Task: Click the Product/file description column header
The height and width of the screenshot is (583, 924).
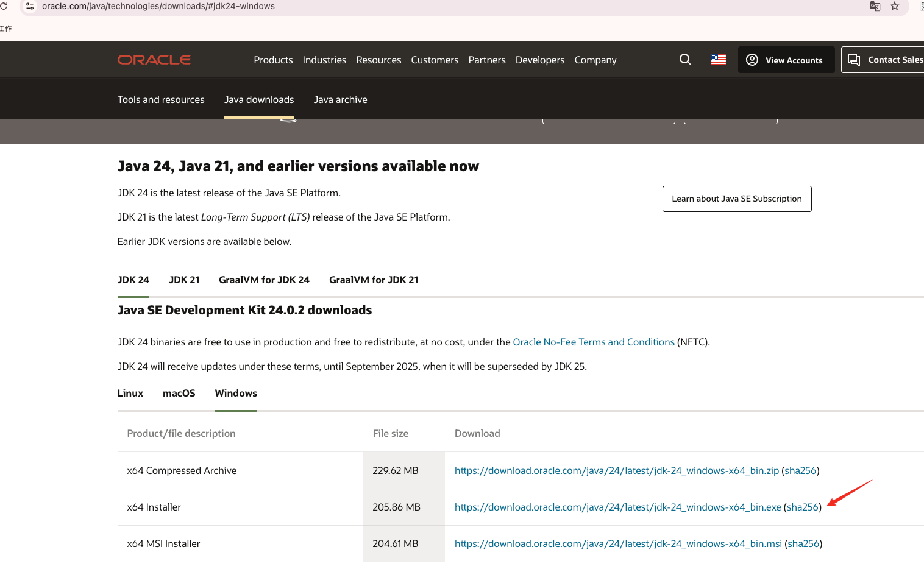Action: coord(181,433)
